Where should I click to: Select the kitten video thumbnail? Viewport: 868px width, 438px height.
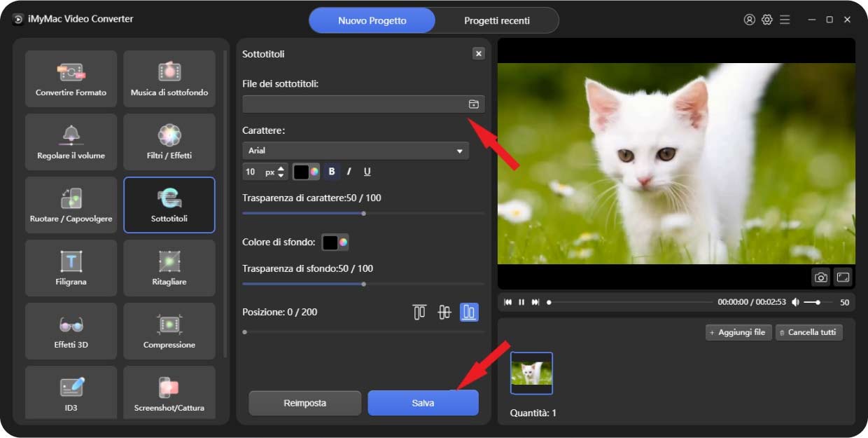tap(531, 373)
